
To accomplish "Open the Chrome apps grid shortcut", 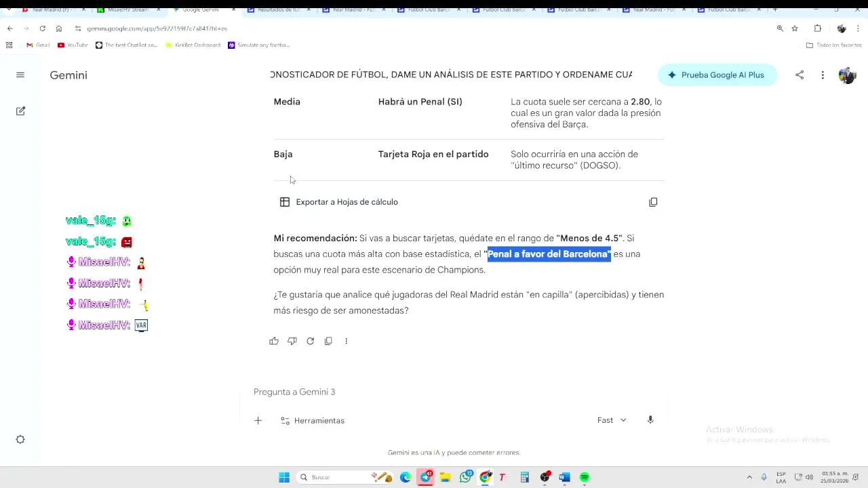I will pyautogui.click(x=9, y=45).
